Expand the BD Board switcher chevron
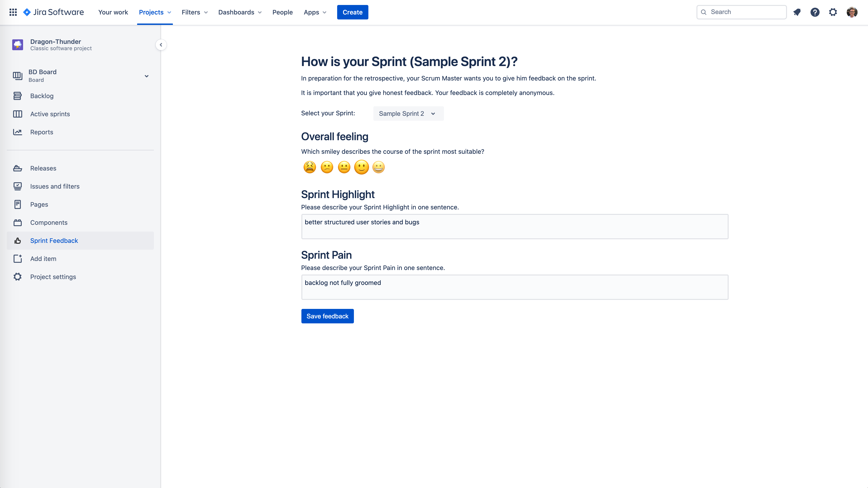868x488 pixels. click(x=147, y=76)
